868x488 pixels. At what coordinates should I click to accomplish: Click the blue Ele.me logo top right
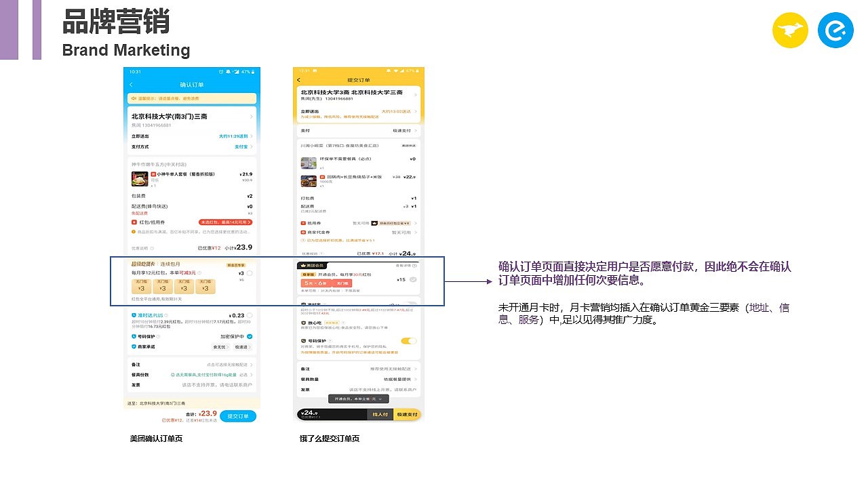pyautogui.click(x=836, y=30)
